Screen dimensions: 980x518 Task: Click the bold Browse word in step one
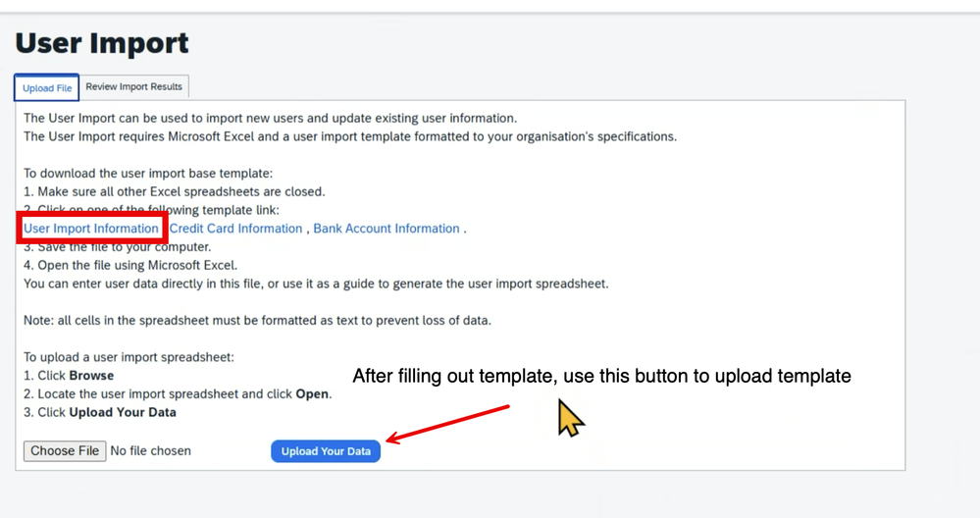coord(91,376)
